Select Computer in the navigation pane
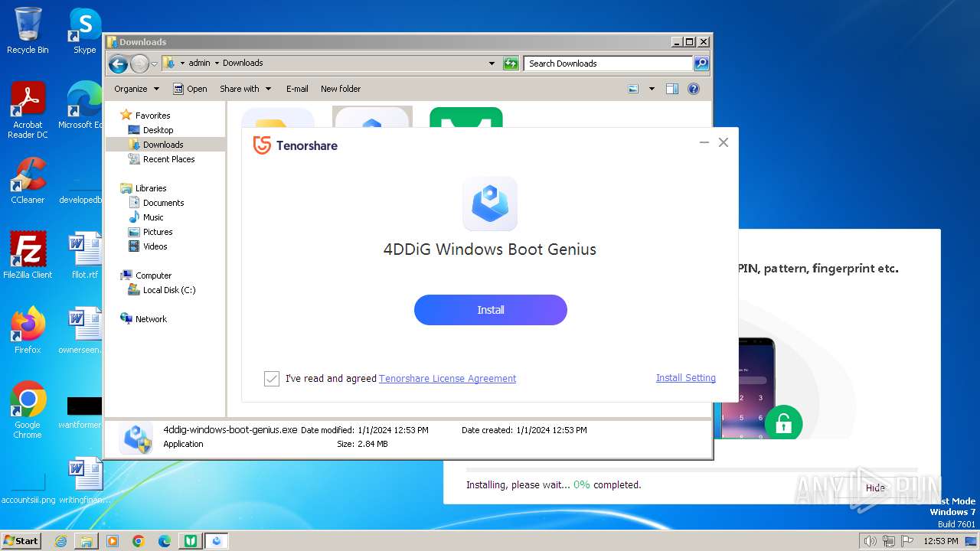 [145, 275]
